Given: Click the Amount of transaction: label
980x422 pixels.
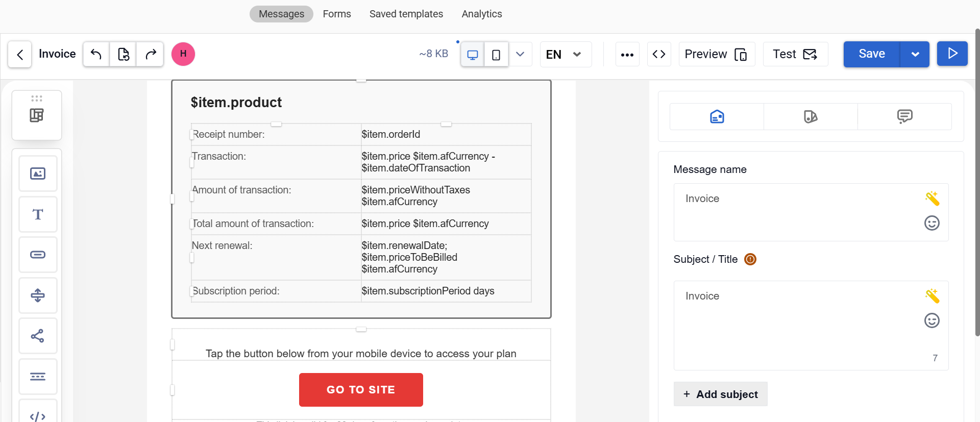Looking at the screenshot, I should [242, 190].
